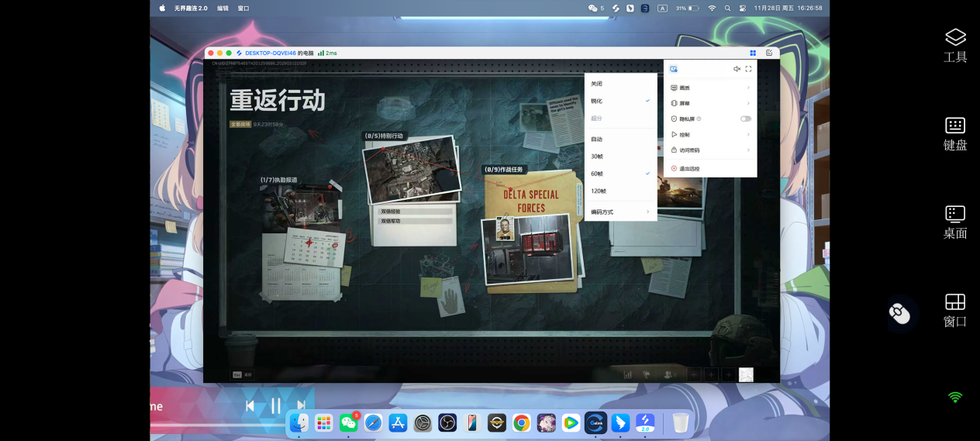Click the input method A indicator
Viewport: 980px width, 441px height.
[x=662, y=8]
